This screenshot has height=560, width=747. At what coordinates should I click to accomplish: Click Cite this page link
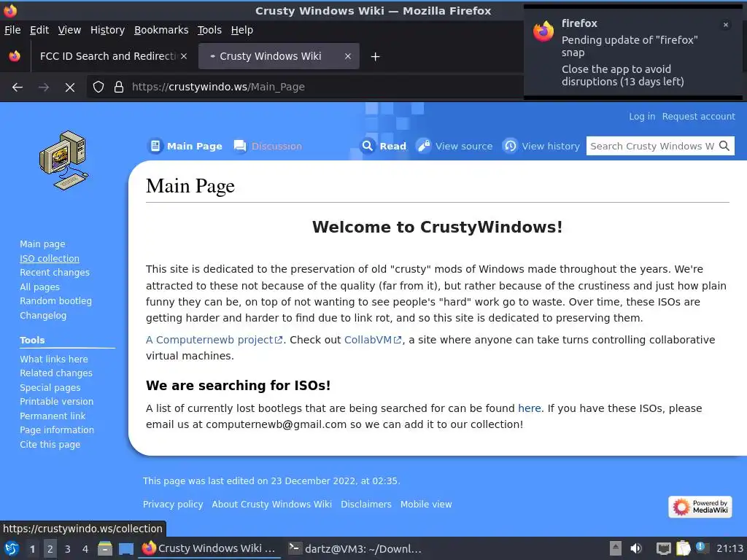click(x=50, y=444)
